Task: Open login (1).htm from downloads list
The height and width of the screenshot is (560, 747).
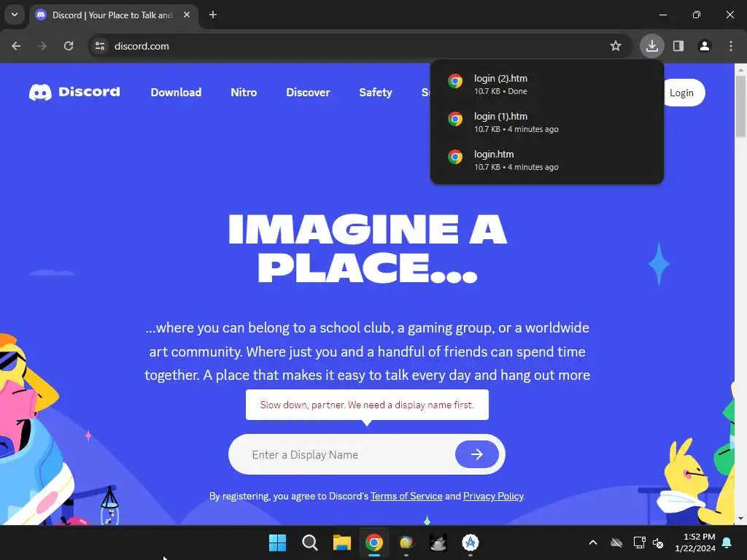Action: tap(546, 122)
